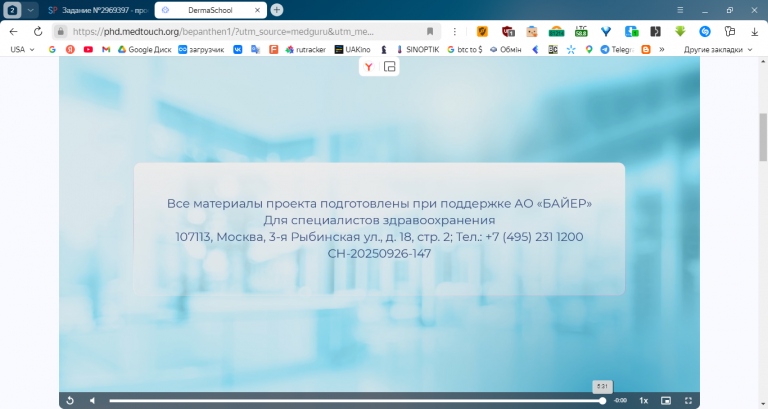Open the browser hamburger menu
This screenshot has width=768, height=409.
click(x=680, y=10)
